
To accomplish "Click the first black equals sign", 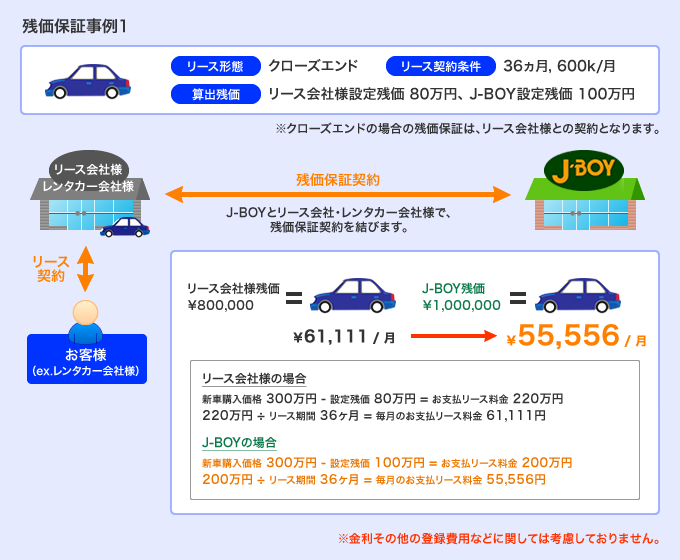I will coord(294,298).
